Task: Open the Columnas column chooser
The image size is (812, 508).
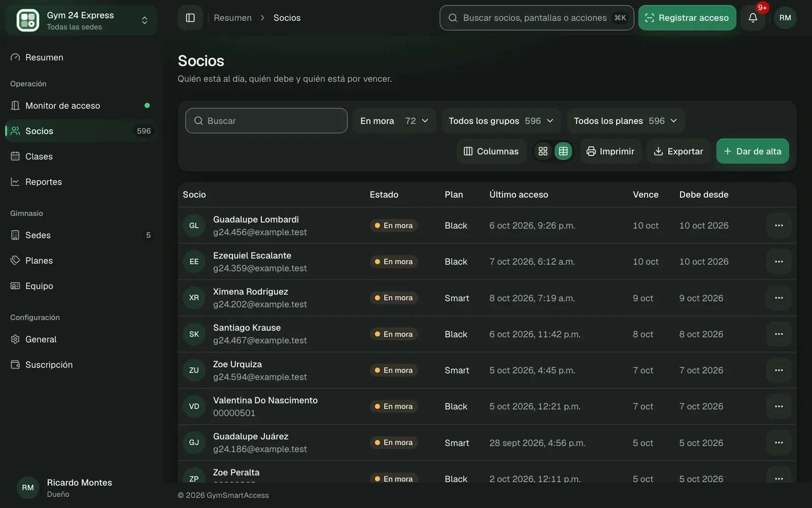Action: pyautogui.click(x=491, y=151)
